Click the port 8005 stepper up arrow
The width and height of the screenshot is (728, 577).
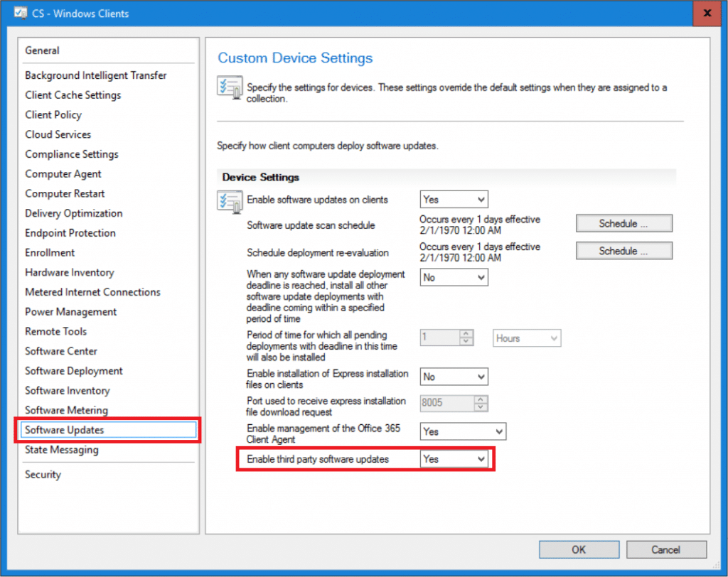coord(481,400)
